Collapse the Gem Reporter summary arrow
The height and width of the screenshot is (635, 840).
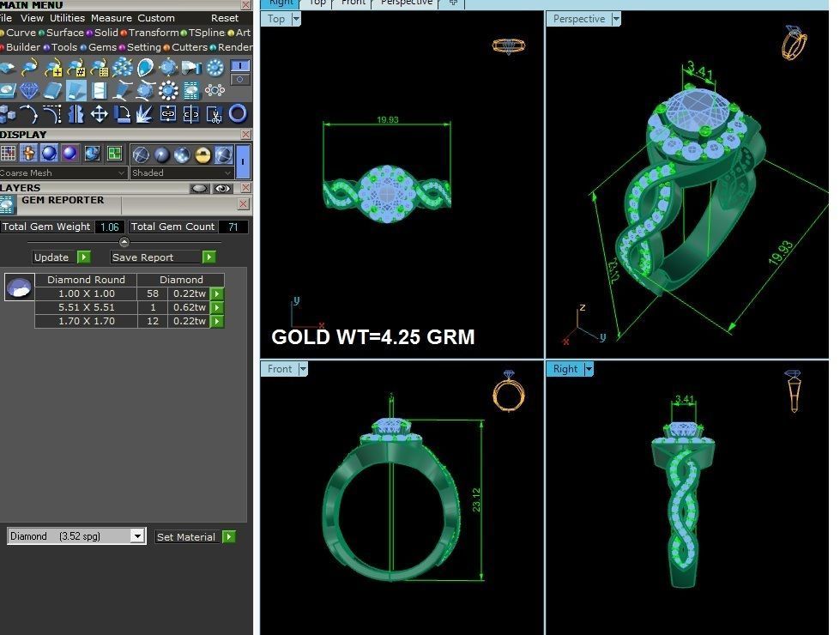click(x=124, y=242)
